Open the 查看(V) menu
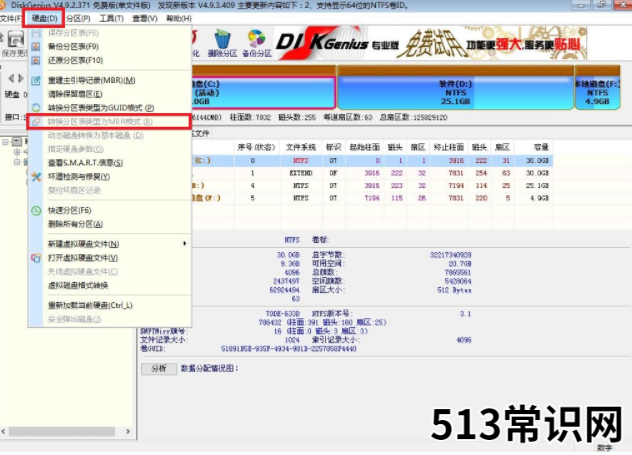Viewport: 632px width, 455px height. [x=145, y=19]
